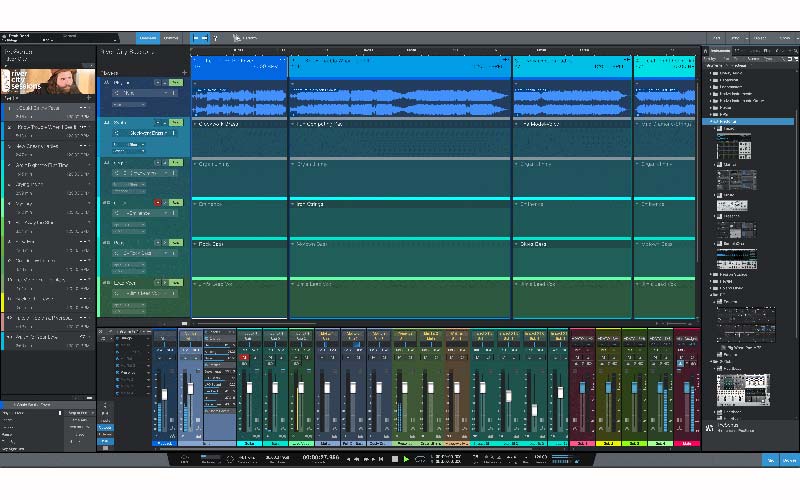Select first instrument thumbnail under highlighted browser folder
The height and width of the screenshot is (500, 800).
tap(734, 148)
